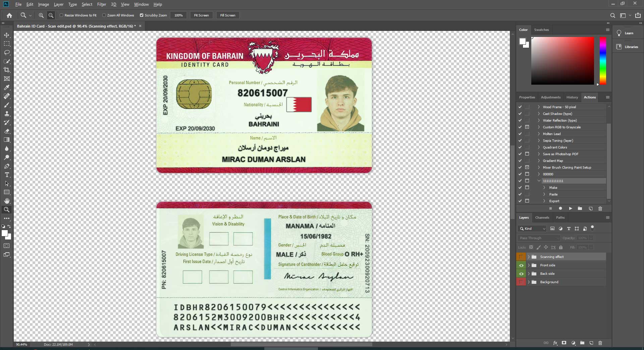
Task: Uncheck the Scrubby Zoom checkbox
Action: (142, 15)
